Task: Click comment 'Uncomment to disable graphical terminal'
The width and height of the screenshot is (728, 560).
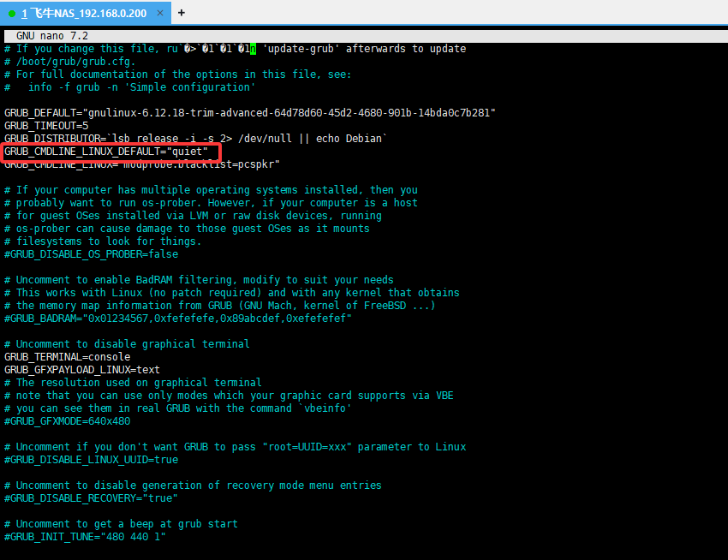Action: 128,344
